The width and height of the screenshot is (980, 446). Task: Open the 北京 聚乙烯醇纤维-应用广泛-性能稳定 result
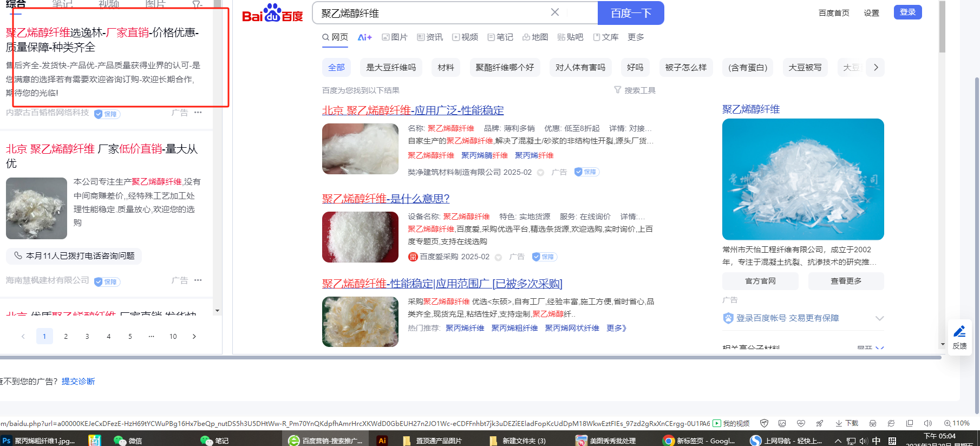(413, 110)
